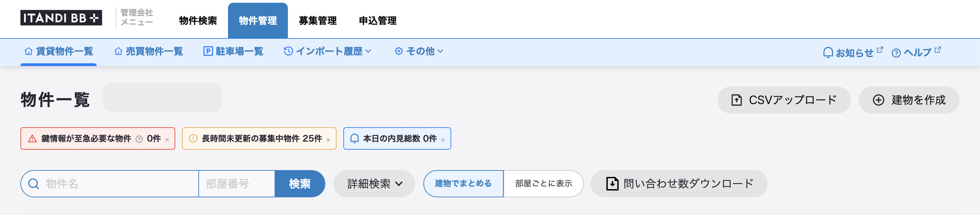Open the 駐車場一覧 parking list
Image resolution: width=980 pixels, height=215 pixels.
coord(233,51)
